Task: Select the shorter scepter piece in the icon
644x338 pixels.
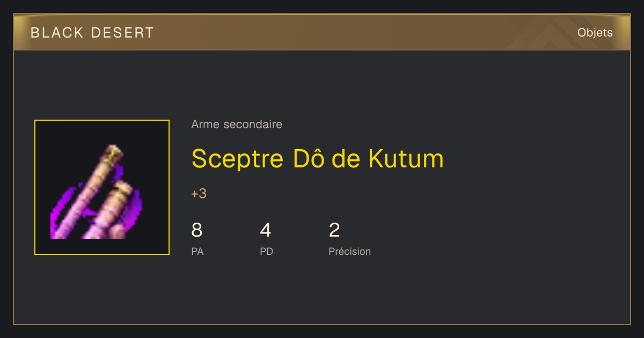Action: [x=107, y=210]
